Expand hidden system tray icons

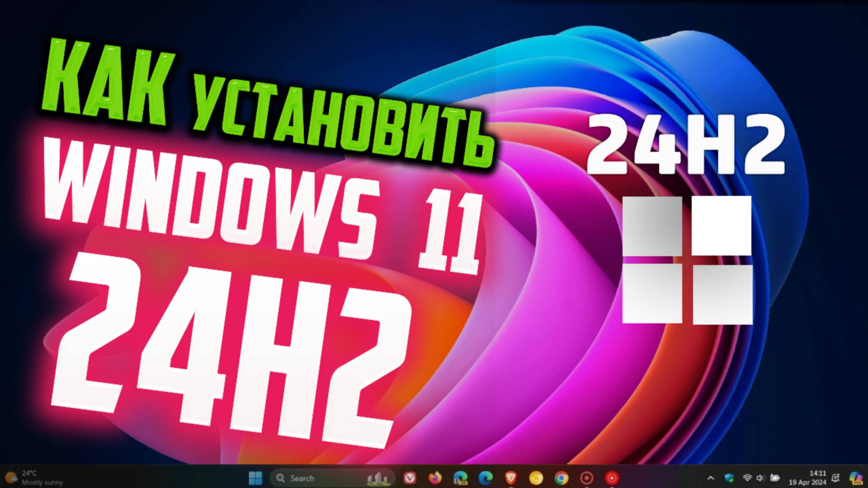click(x=711, y=478)
